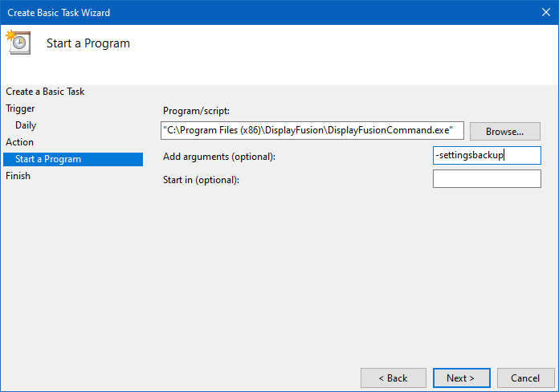Image resolution: width=559 pixels, height=392 pixels.
Task: Select the Finish step
Action: (x=18, y=176)
